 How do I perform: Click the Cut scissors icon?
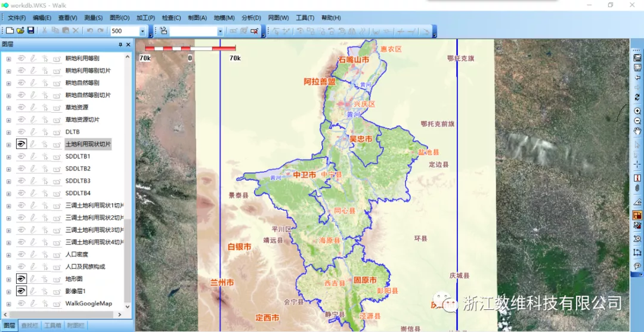tap(45, 31)
